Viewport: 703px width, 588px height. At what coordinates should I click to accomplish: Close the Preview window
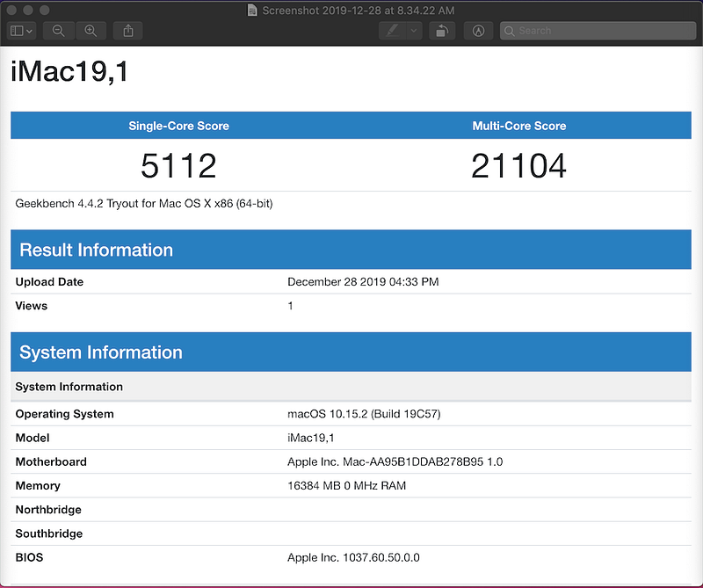[11, 10]
